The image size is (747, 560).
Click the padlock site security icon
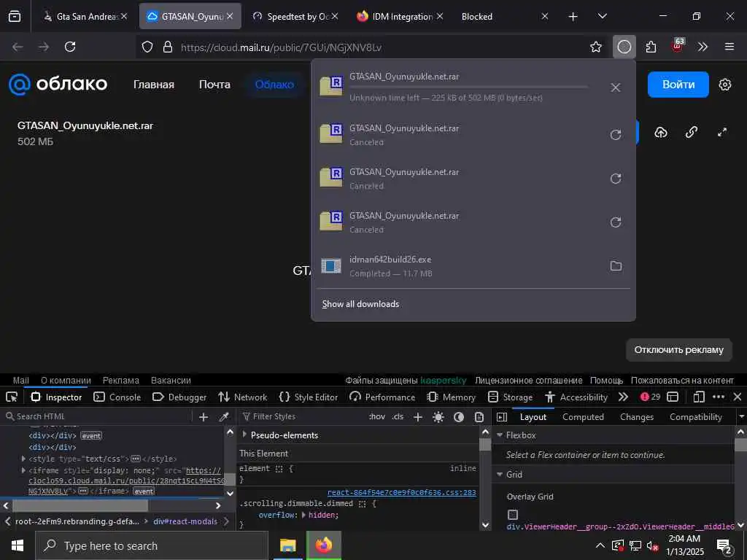coord(167,47)
